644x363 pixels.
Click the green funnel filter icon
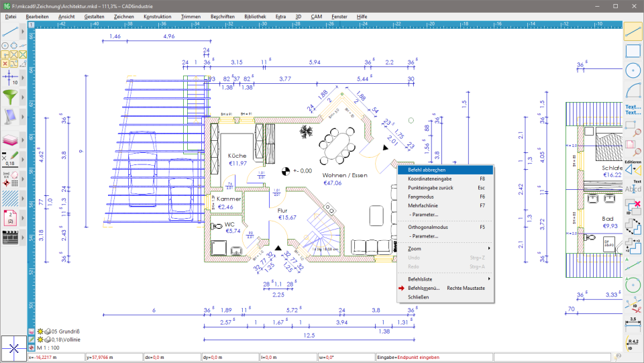pyautogui.click(x=10, y=97)
